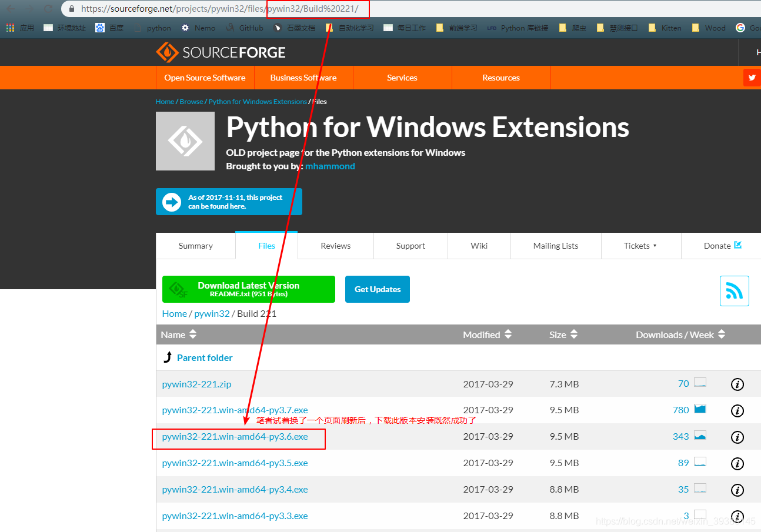Image resolution: width=761 pixels, height=532 pixels.
Task: Open the Kitten bookmark folder
Action: click(x=665, y=28)
